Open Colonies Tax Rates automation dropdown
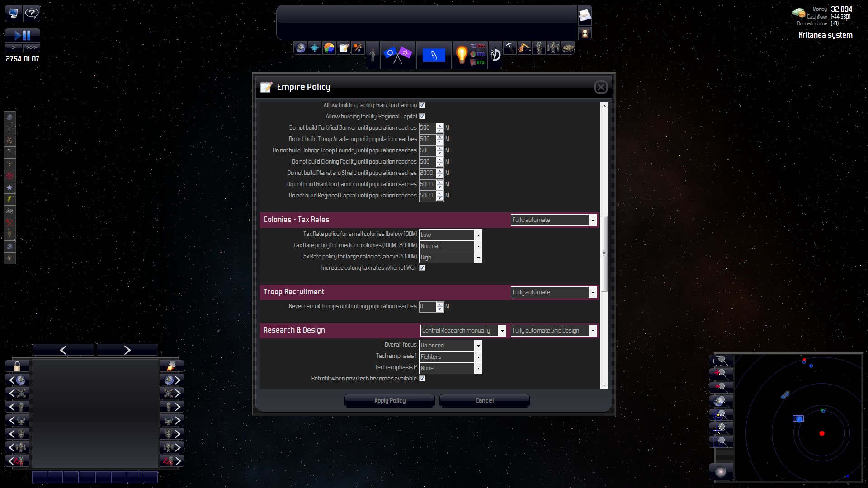The width and height of the screenshot is (868, 488). (x=554, y=220)
